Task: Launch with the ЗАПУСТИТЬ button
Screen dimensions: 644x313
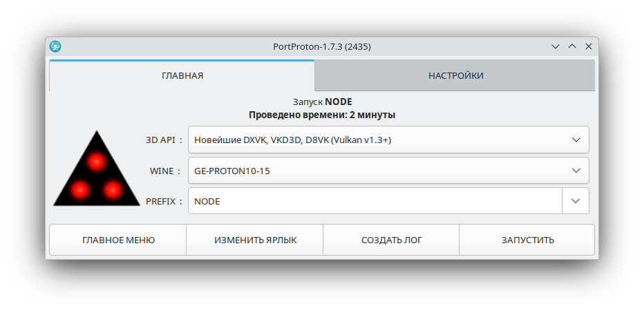Action: [527, 240]
